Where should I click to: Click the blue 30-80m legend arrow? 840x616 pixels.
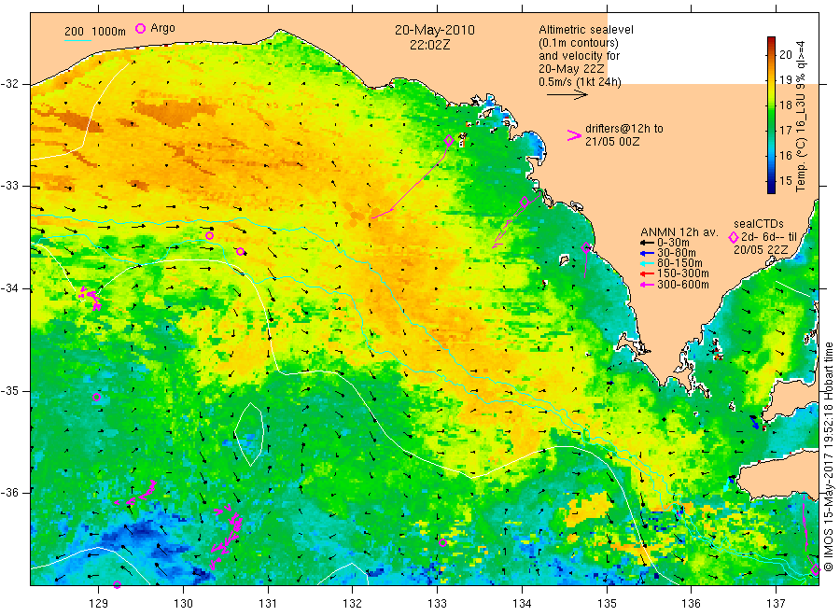click(x=647, y=253)
